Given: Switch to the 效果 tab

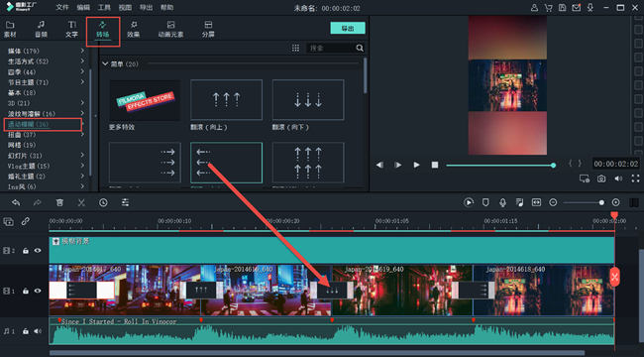Looking at the screenshot, I should [133, 30].
